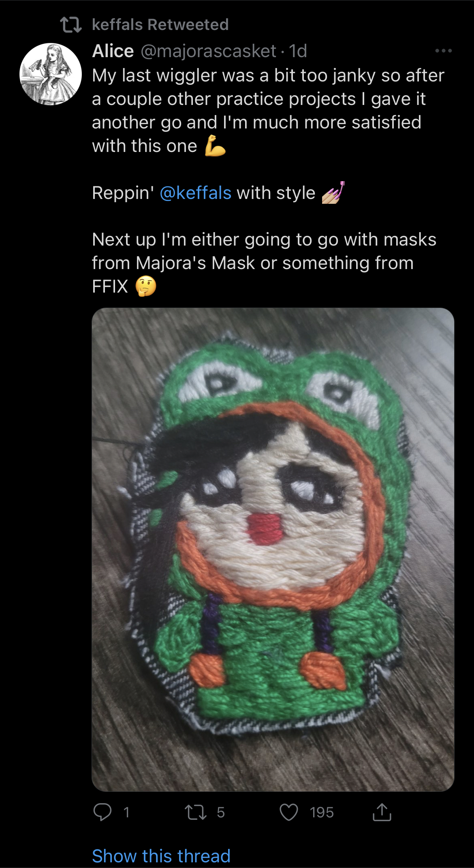The width and height of the screenshot is (474, 868).
Task: Open the @keffals mention link
Action: tap(196, 193)
